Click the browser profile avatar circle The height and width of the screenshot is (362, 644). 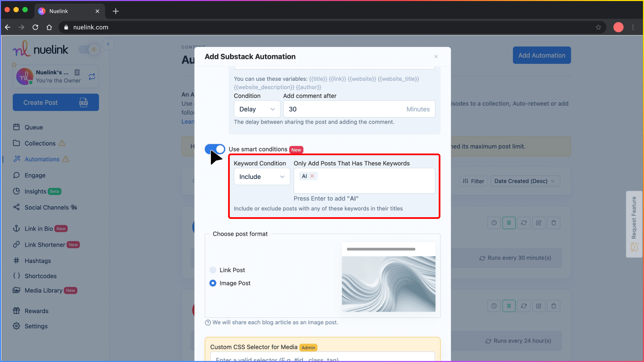618,27
